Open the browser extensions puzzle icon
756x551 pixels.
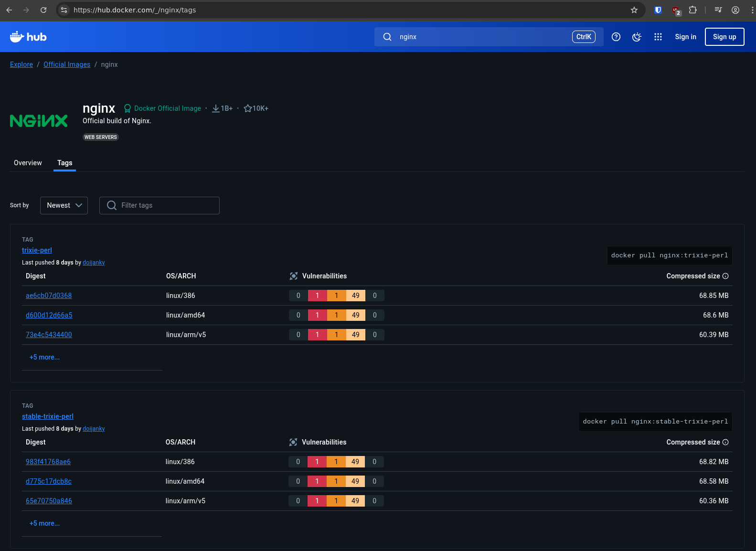(692, 10)
